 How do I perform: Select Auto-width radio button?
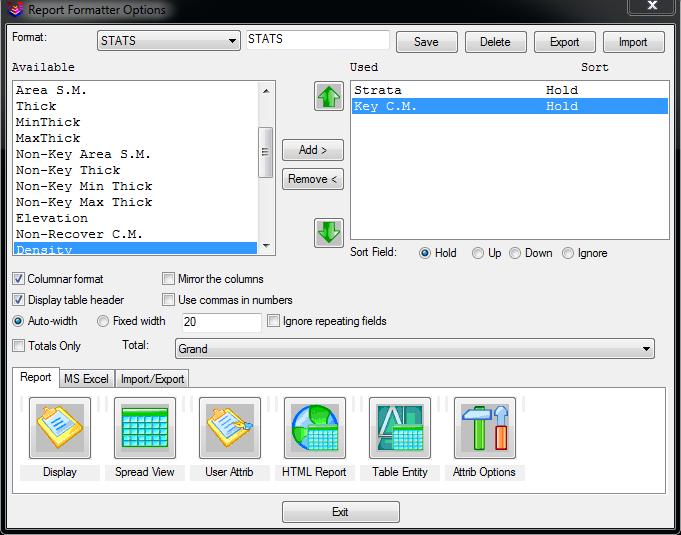pyautogui.click(x=18, y=321)
